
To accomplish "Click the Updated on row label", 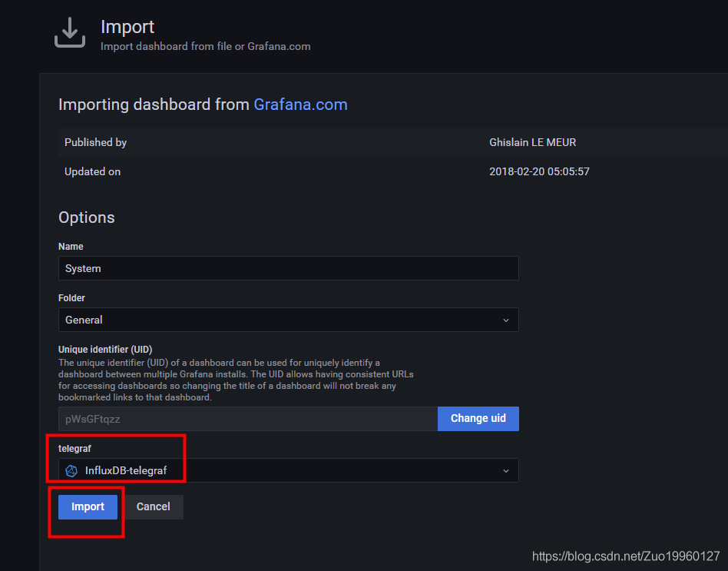I will pyautogui.click(x=92, y=171).
